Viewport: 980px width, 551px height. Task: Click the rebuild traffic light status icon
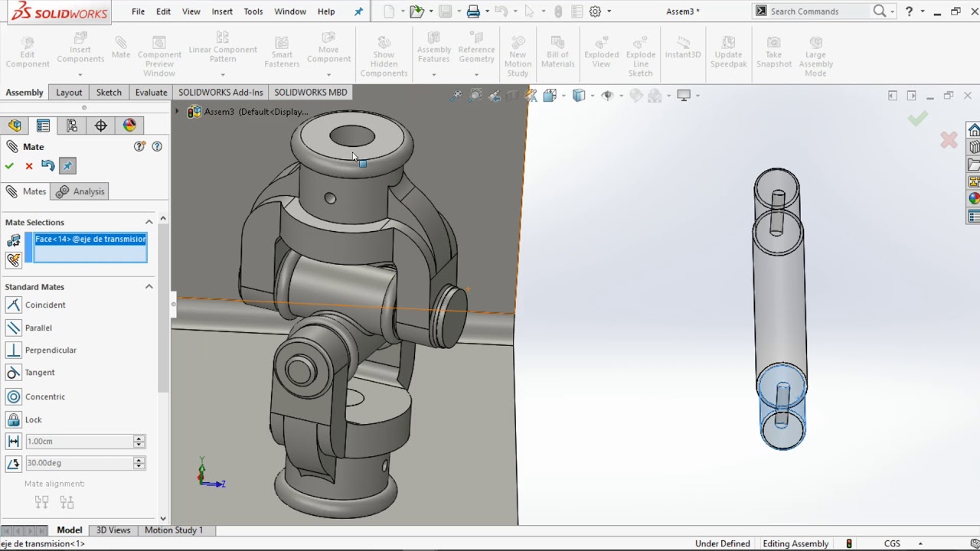click(x=849, y=543)
